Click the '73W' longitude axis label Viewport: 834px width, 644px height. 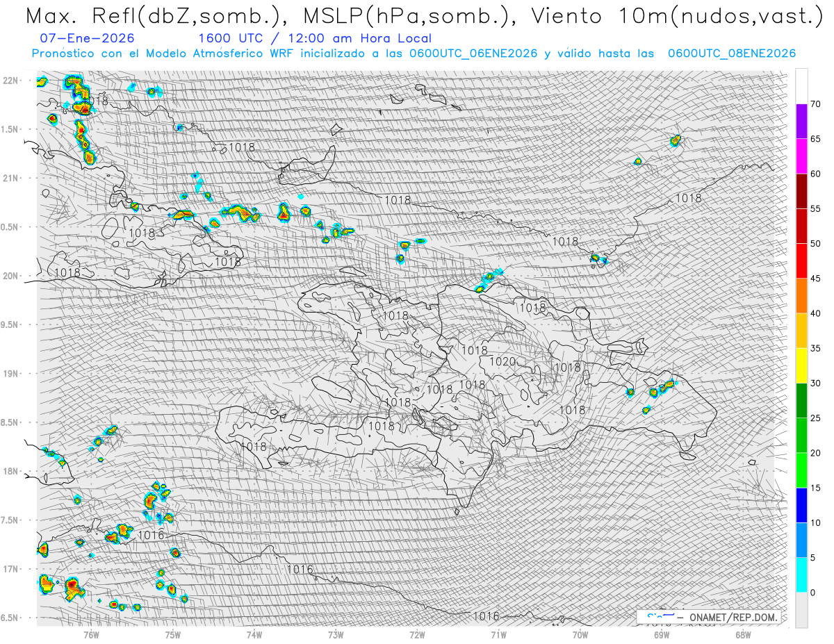[336, 634]
